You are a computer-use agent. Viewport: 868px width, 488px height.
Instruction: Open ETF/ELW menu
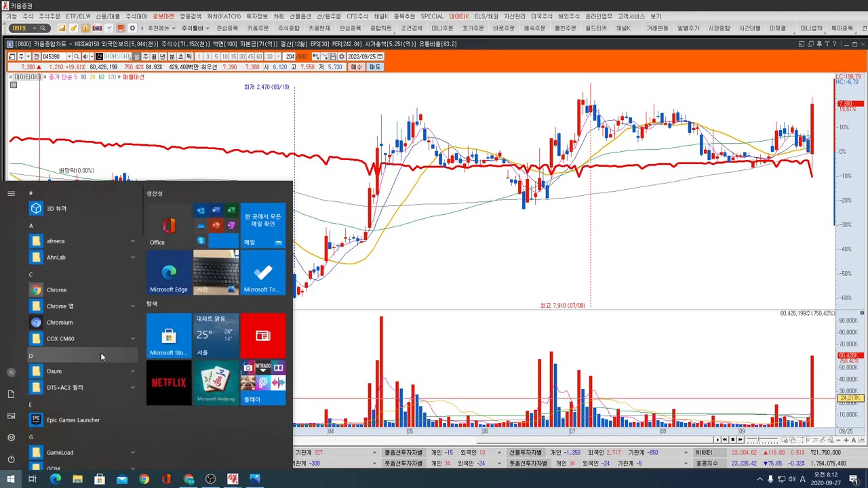coord(78,16)
